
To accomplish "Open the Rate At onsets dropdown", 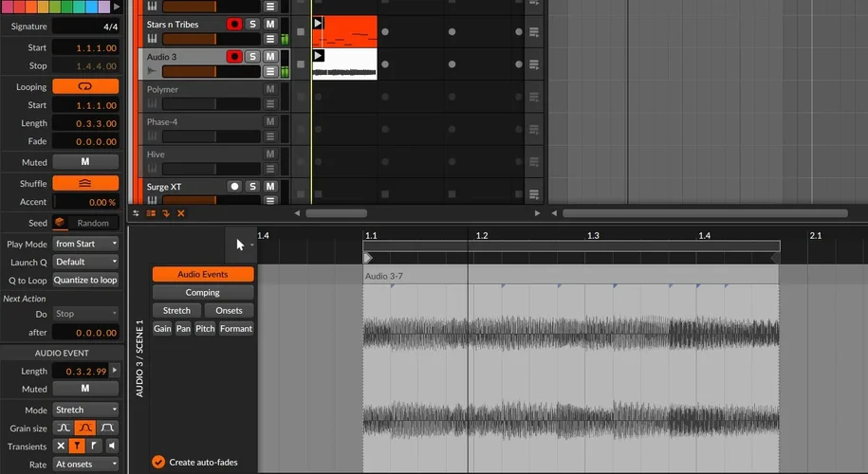I will [x=85, y=465].
